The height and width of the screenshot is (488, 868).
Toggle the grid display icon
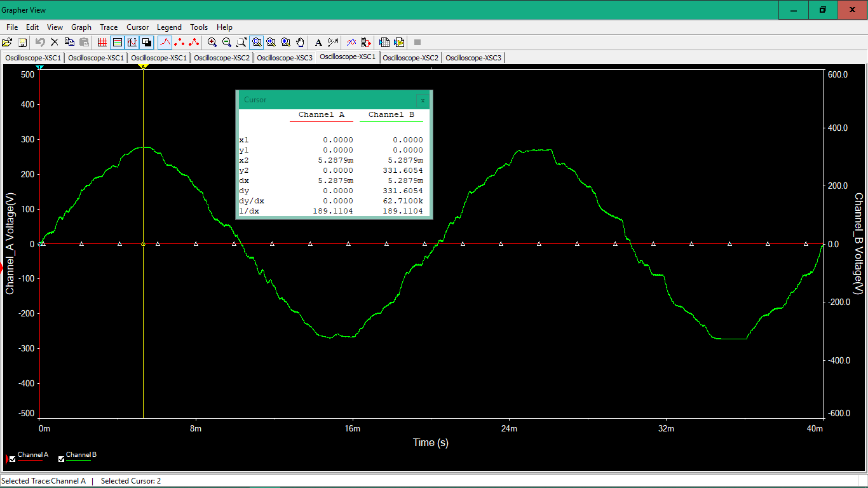pyautogui.click(x=102, y=42)
